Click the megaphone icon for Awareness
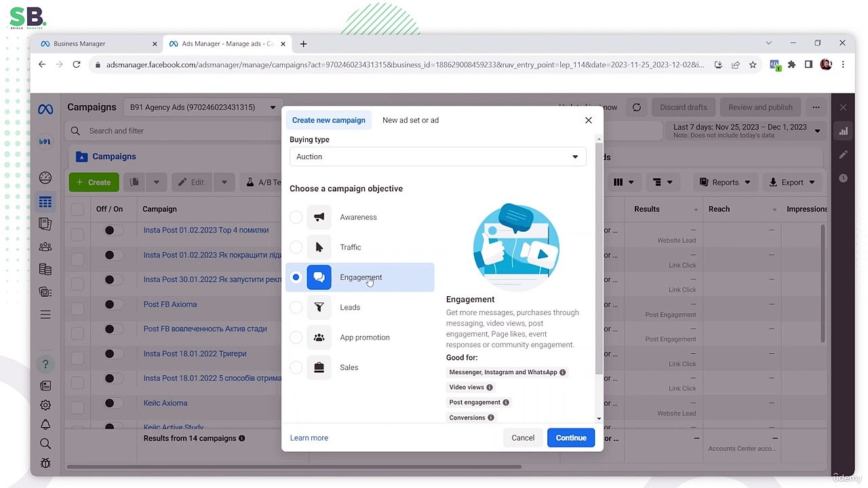 319,217
